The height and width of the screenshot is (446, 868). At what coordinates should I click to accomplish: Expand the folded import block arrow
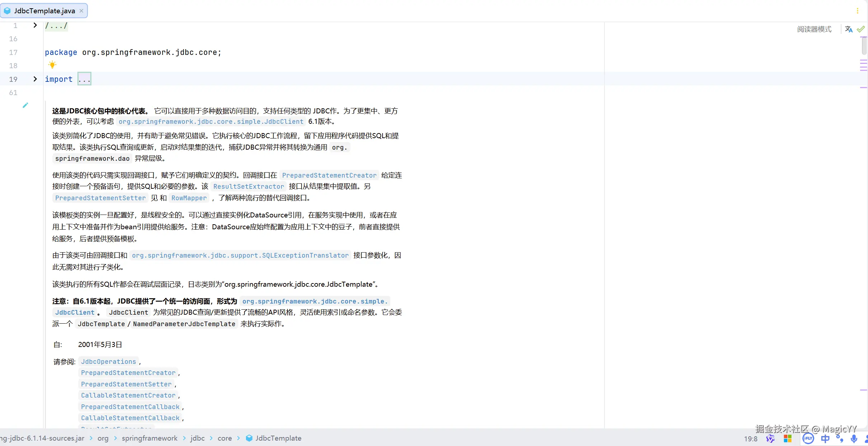tap(35, 79)
